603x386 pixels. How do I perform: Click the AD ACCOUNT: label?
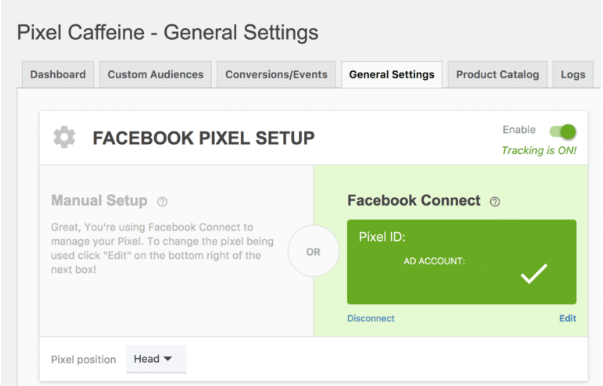click(434, 261)
